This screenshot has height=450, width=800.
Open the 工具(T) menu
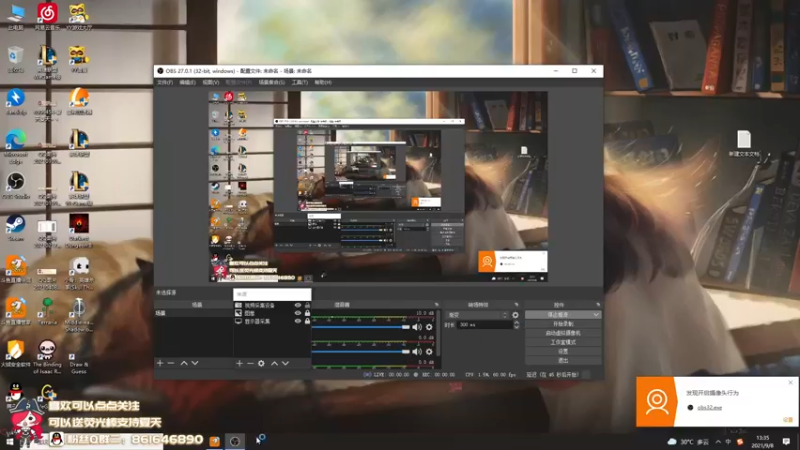(x=299, y=82)
